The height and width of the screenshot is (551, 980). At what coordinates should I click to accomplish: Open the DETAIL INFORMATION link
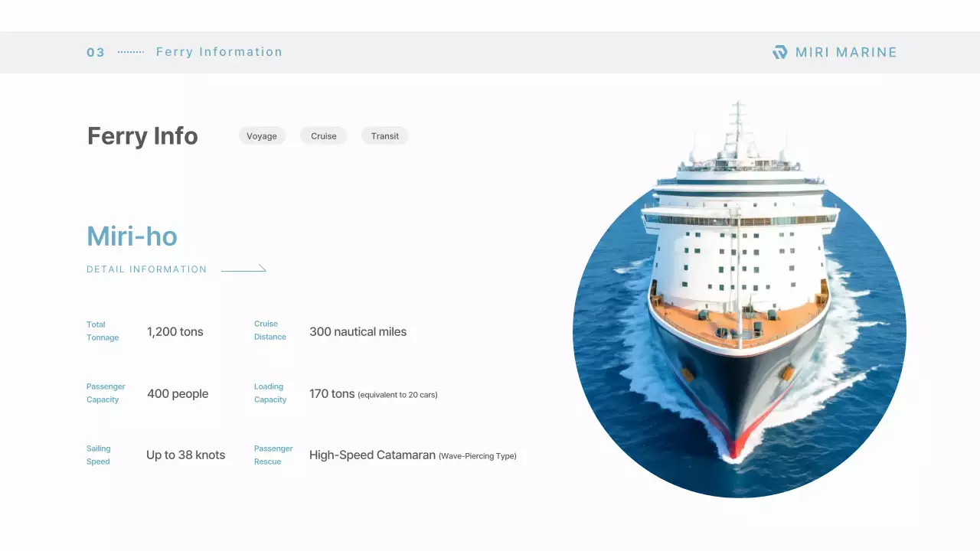[146, 269]
